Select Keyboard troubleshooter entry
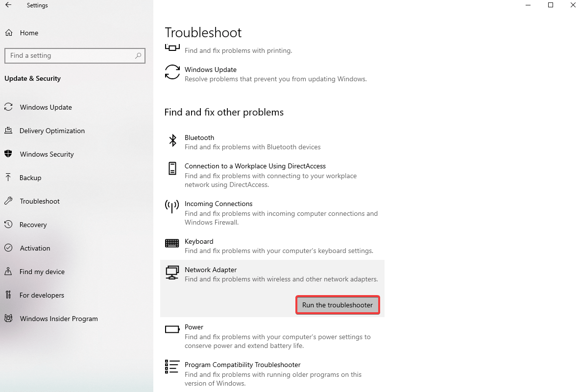 tap(272, 246)
